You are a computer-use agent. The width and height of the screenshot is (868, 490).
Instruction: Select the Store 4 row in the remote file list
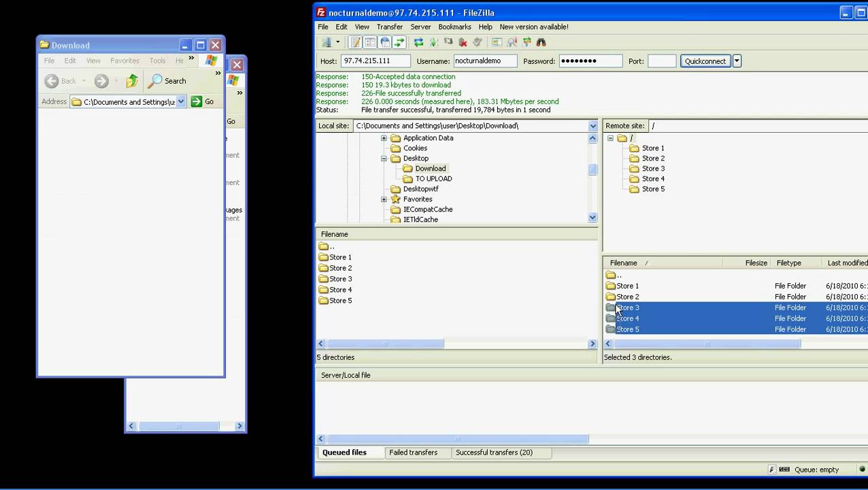coord(736,318)
